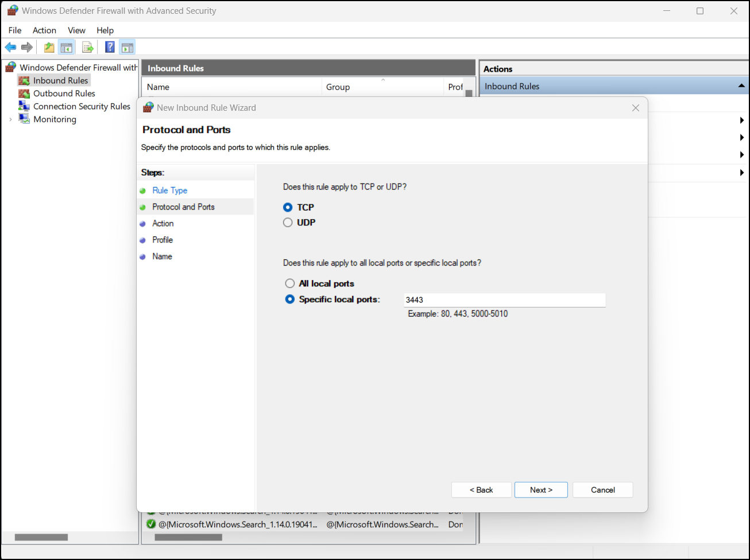This screenshot has width=750, height=560.
Task: Expand the Monitoring tree node chevron
Action: [10, 119]
